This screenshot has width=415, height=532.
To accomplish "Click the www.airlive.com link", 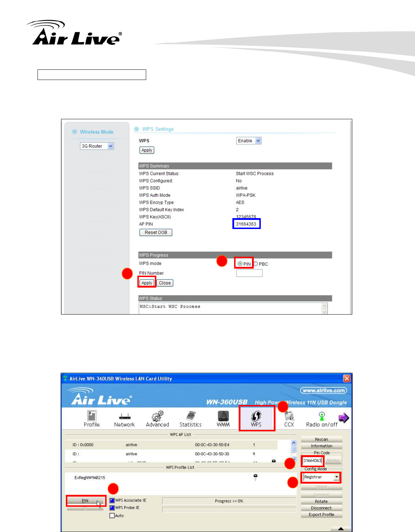I will click(324, 390).
